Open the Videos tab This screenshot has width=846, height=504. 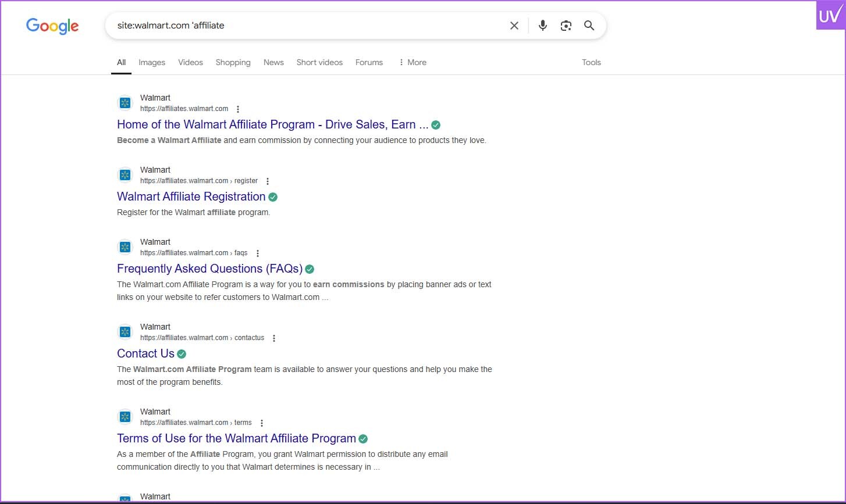tap(190, 62)
